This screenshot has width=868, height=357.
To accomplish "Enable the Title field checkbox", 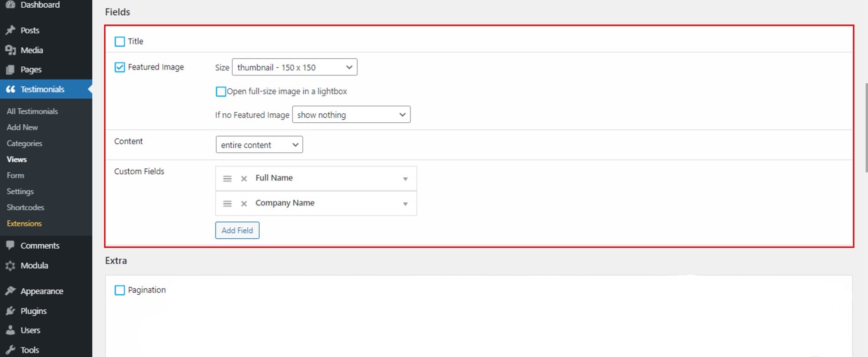I will tap(120, 41).
